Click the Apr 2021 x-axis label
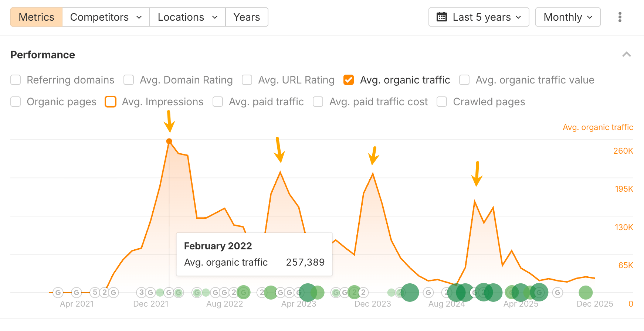Image resolution: width=644 pixels, height=331 pixels. (77, 304)
